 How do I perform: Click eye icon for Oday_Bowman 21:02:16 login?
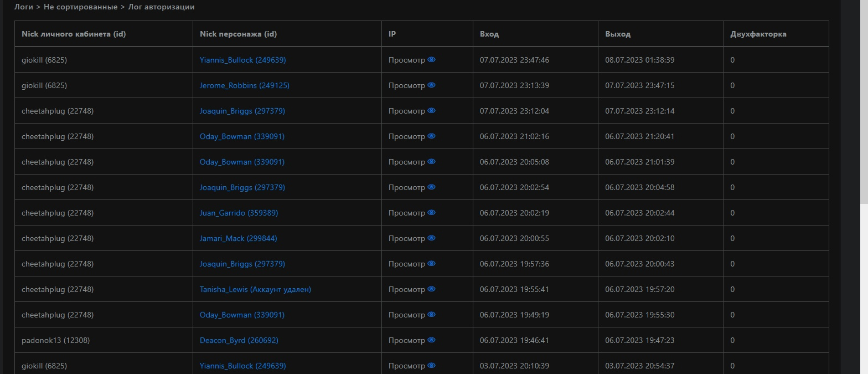tap(432, 136)
